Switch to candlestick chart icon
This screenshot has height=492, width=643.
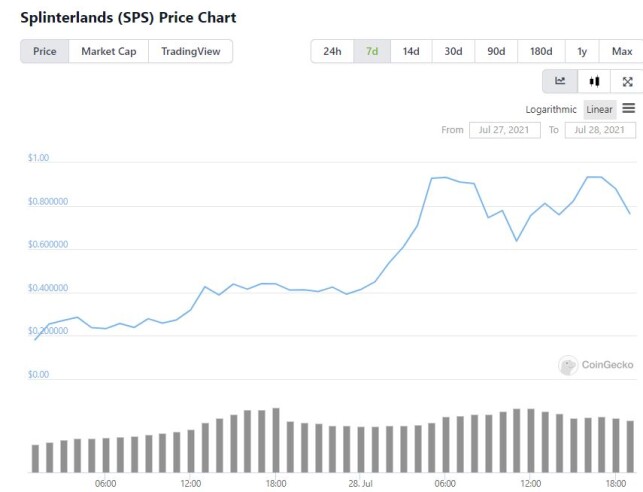(x=594, y=81)
